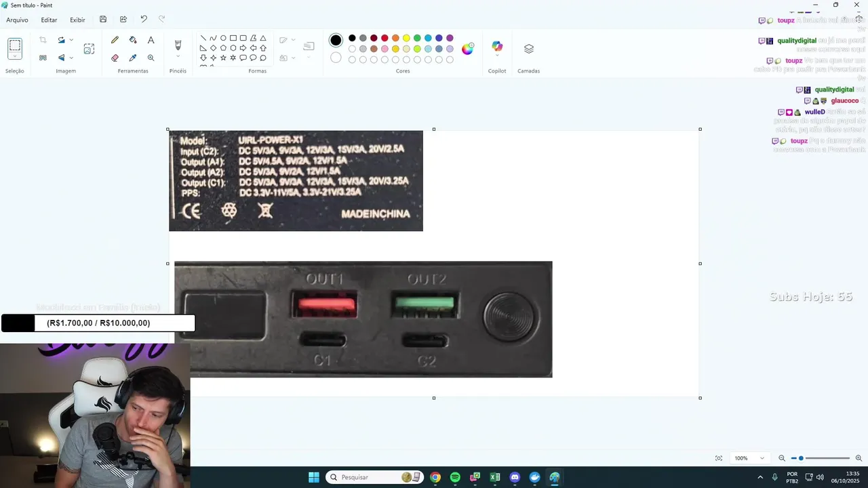Select the Eraser tool

pyautogui.click(x=115, y=58)
